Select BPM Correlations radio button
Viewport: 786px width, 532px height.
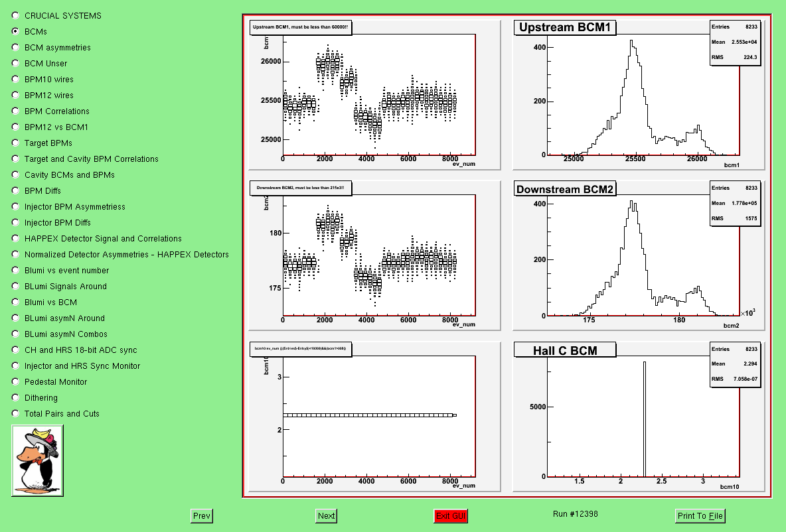[15, 111]
